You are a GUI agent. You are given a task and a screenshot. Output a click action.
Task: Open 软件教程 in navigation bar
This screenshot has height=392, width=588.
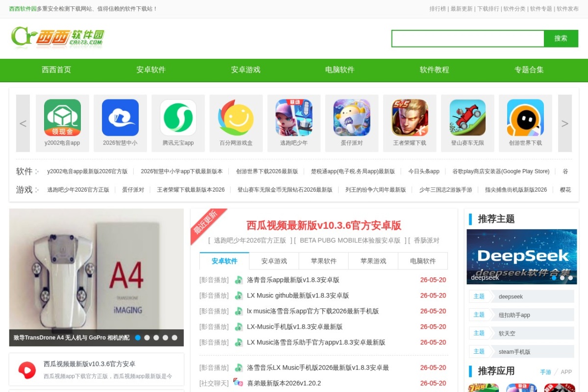point(434,70)
